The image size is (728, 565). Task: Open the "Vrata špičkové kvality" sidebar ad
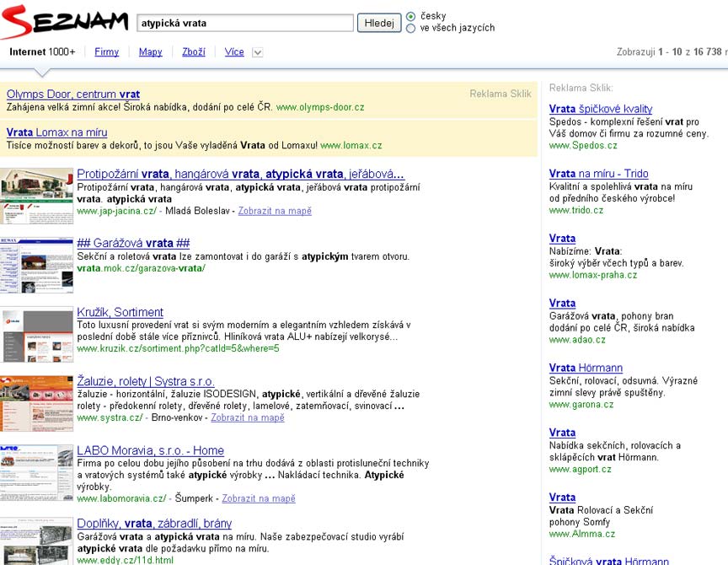pyautogui.click(x=601, y=109)
